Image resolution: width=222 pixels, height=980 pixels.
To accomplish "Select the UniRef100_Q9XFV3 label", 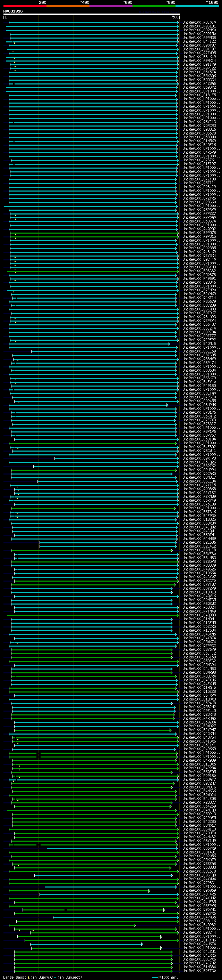I will [199, 459].
